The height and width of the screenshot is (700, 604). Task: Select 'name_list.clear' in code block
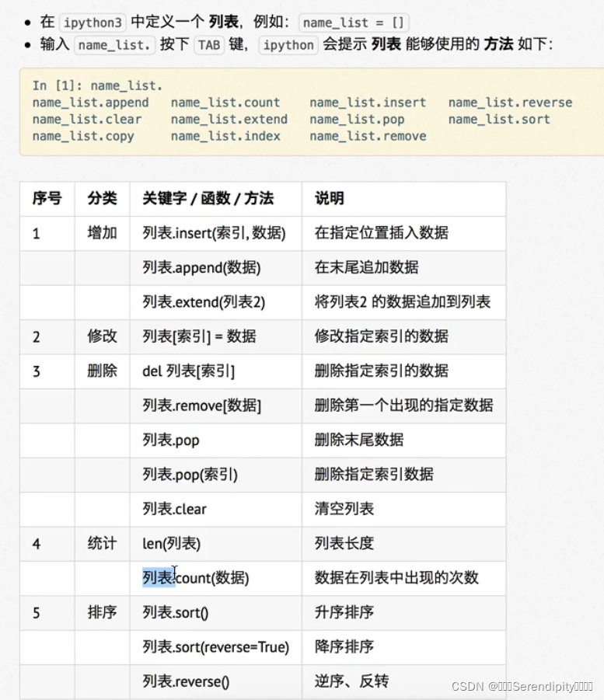pyautogui.click(x=87, y=119)
